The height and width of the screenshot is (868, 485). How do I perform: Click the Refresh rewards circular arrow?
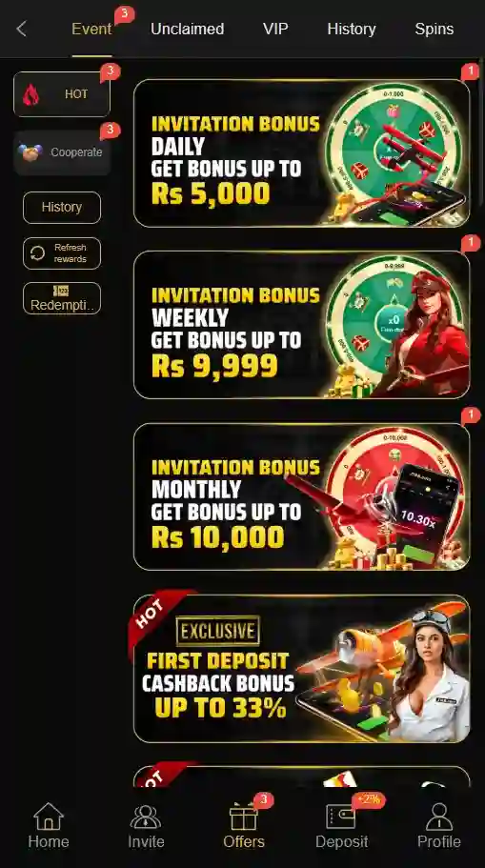(x=37, y=253)
